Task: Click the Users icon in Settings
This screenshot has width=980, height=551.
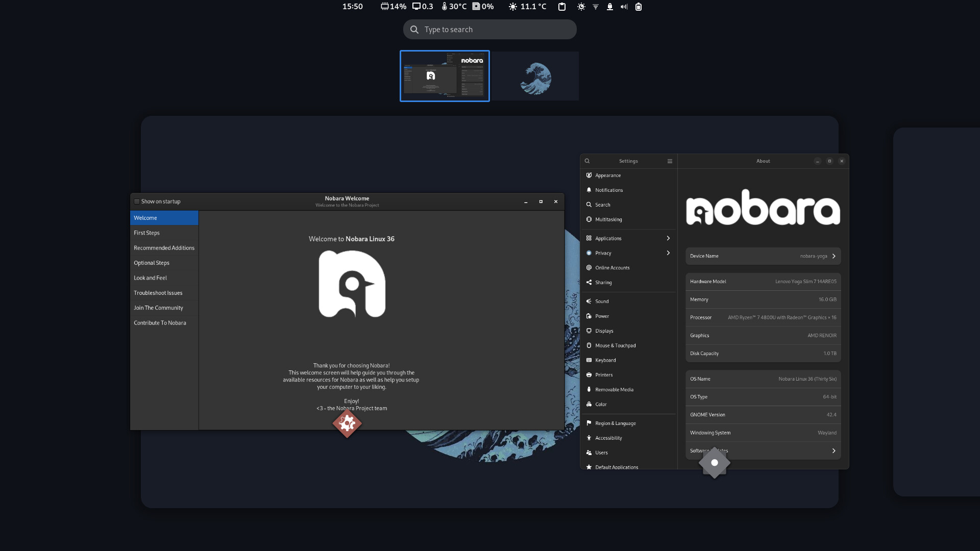Action: [589, 453]
